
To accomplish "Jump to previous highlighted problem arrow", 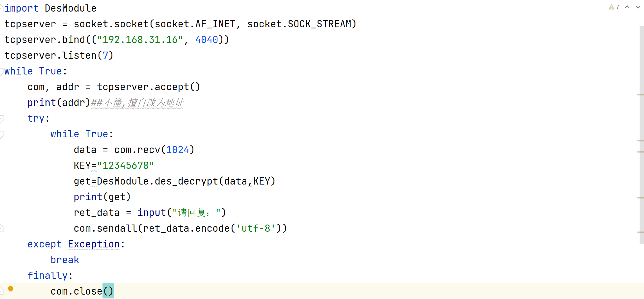I will click(x=627, y=7).
